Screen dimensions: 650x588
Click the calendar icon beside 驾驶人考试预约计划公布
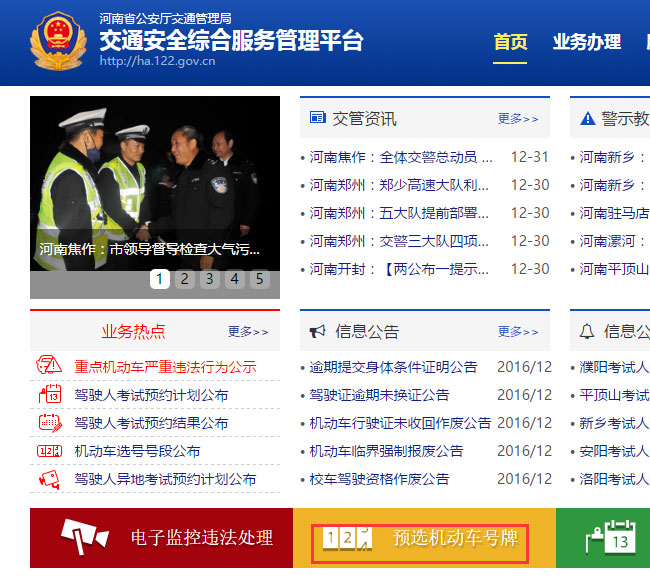(50, 394)
